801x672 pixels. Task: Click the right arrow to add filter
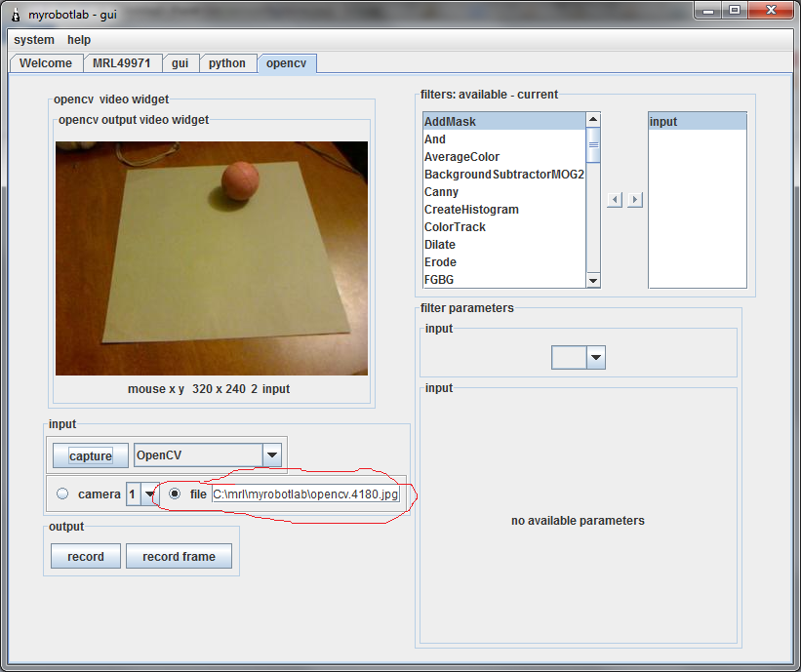(635, 200)
